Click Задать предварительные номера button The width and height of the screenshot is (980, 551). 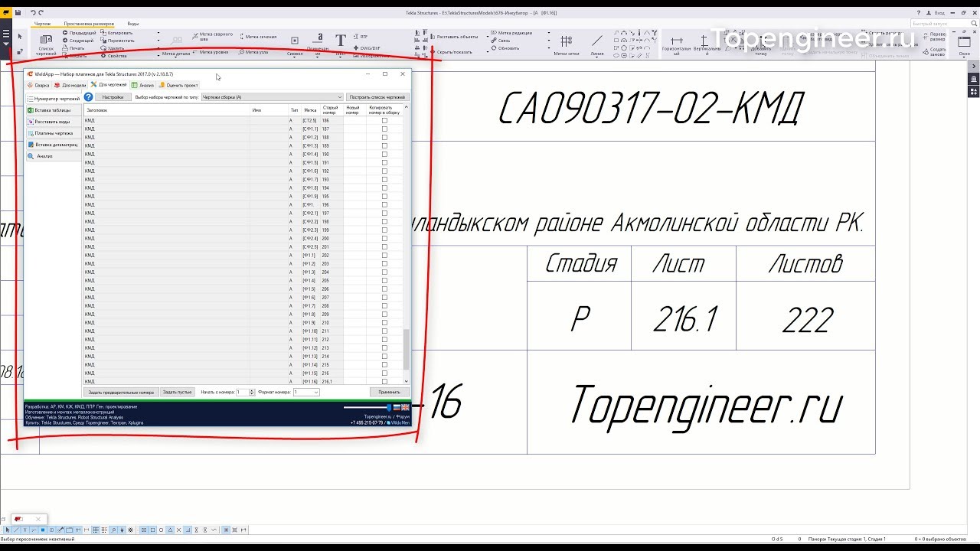coord(121,392)
